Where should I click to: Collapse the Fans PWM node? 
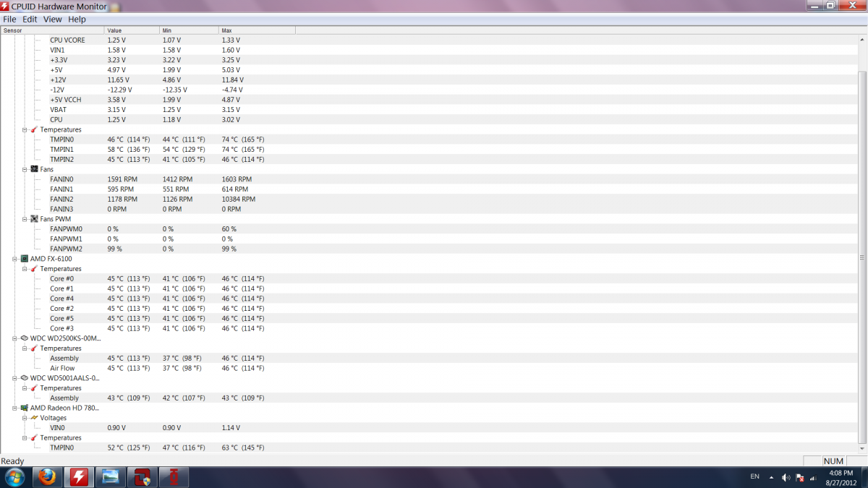24,218
